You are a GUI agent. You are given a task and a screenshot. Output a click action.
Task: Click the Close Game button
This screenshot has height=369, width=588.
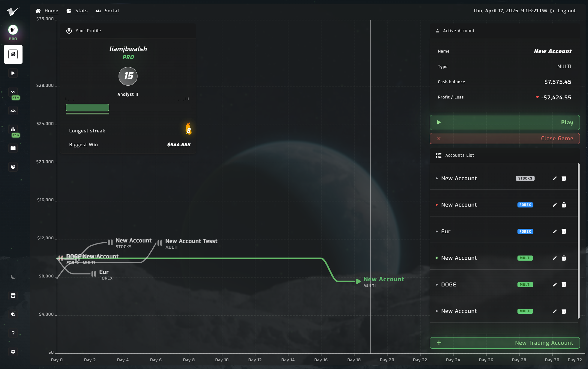(x=504, y=138)
